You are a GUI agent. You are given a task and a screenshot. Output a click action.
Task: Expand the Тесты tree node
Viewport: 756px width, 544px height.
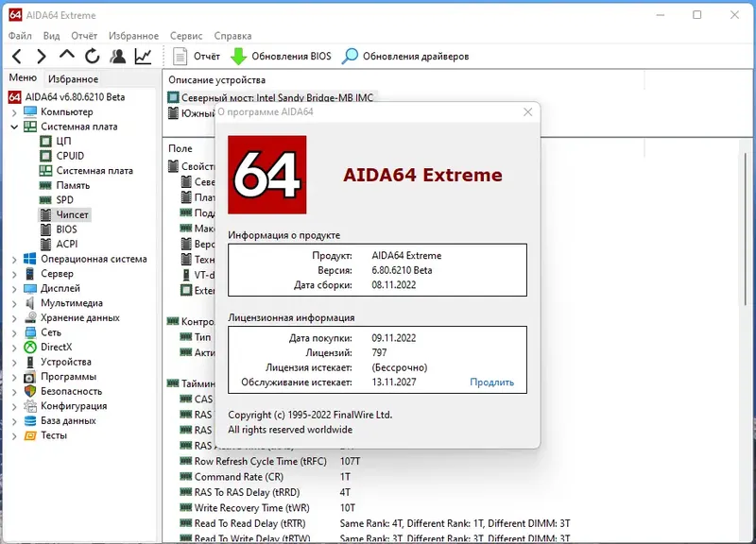tap(14, 436)
